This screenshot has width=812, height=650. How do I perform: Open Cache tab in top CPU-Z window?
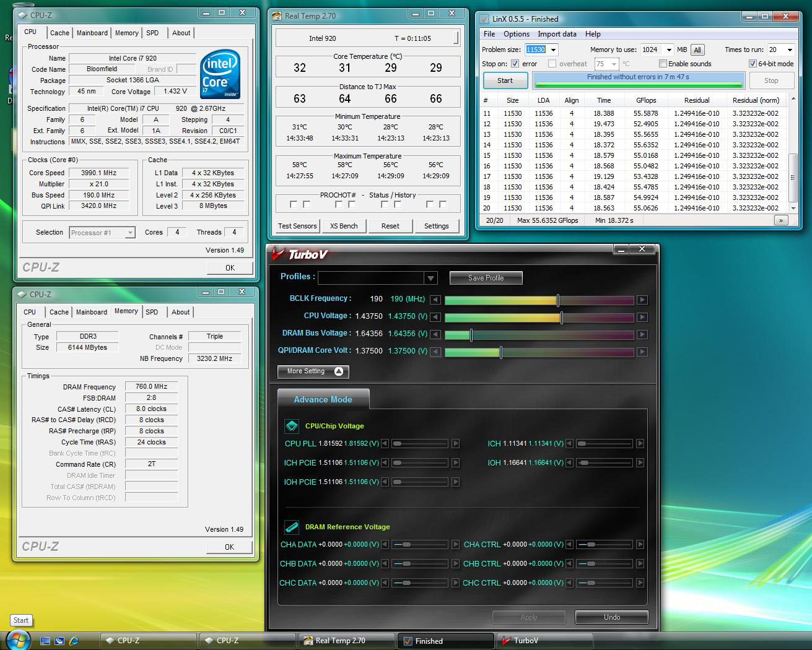(59, 33)
